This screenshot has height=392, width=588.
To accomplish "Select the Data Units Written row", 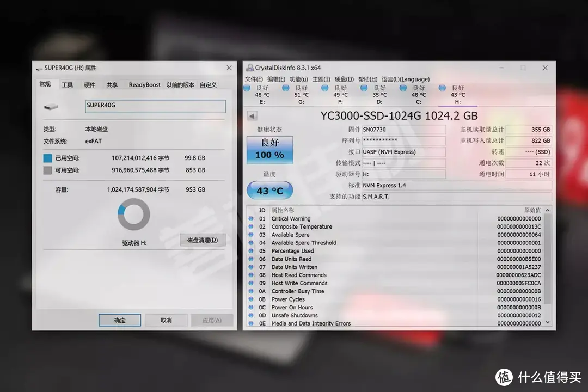I will point(395,267).
